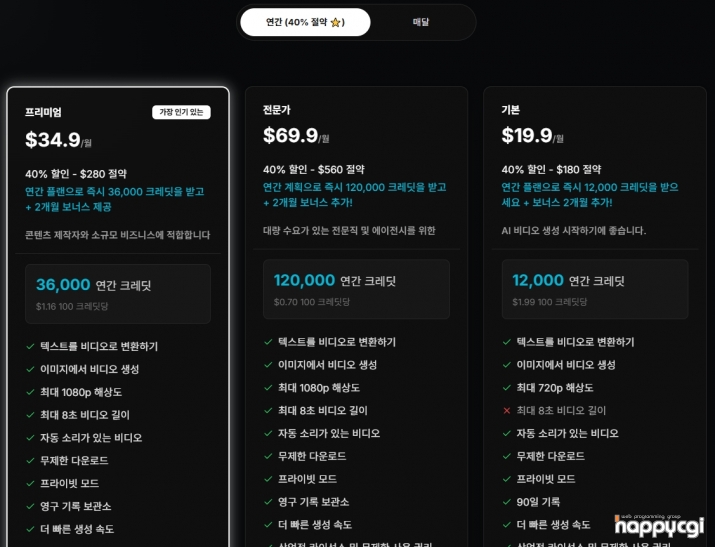The width and height of the screenshot is (715, 547).
Task: Click red X beside 최대 8초 비디오 길이
Action: tap(506, 411)
